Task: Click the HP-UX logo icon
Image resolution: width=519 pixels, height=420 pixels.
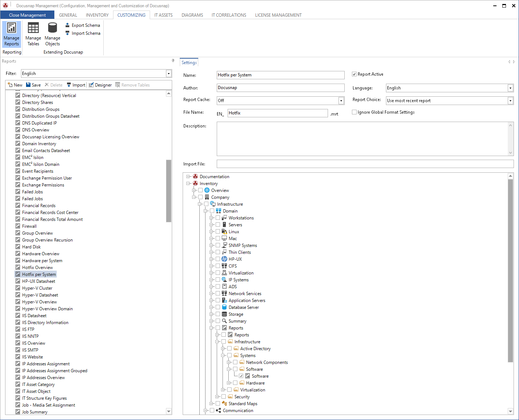Action: pos(224,259)
